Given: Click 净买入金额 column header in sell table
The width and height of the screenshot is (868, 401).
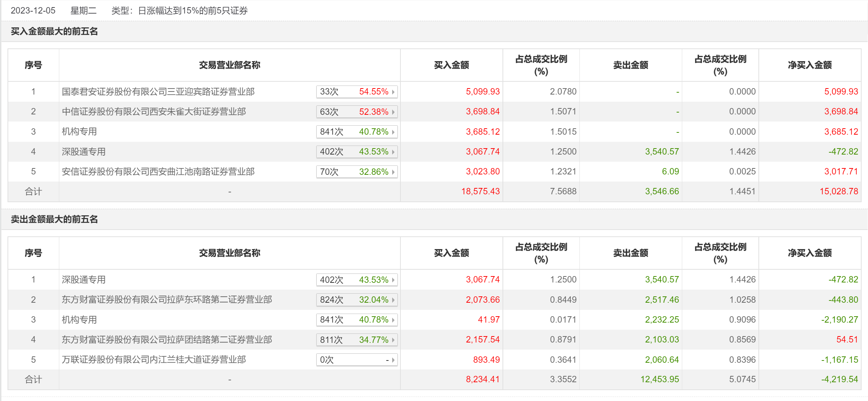Looking at the screenshot, I should (x=809, y=253).
